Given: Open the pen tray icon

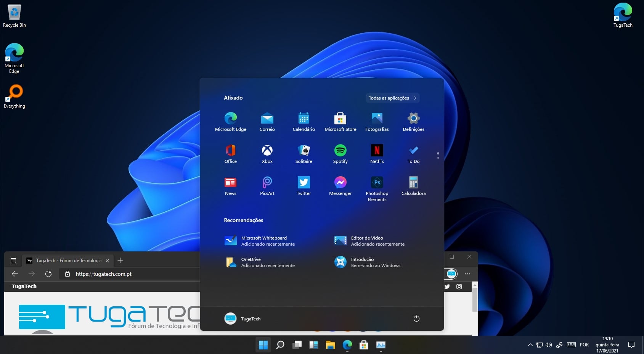Looking at the screenshot, I should tap(559, 345).
